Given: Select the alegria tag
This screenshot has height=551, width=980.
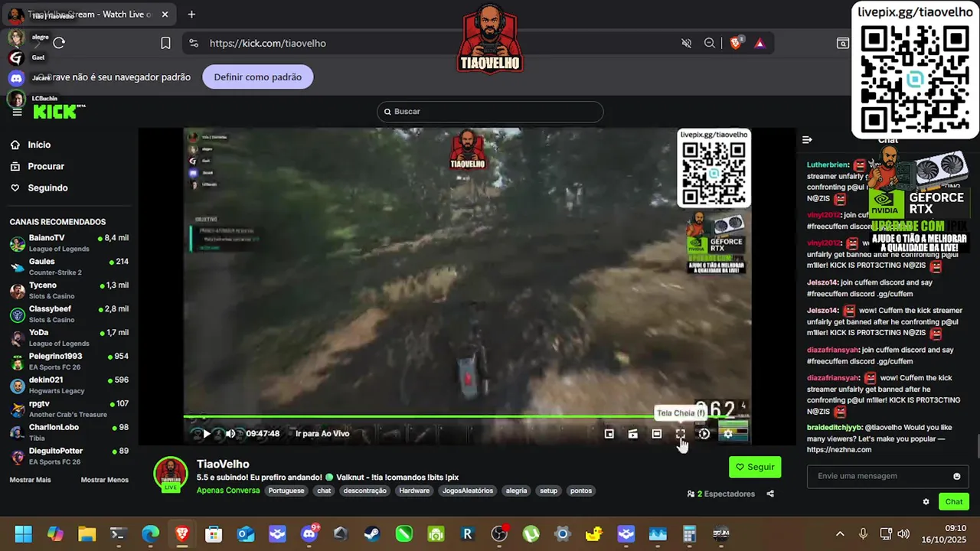Looking at the screenshot, I should coord(516,491).
